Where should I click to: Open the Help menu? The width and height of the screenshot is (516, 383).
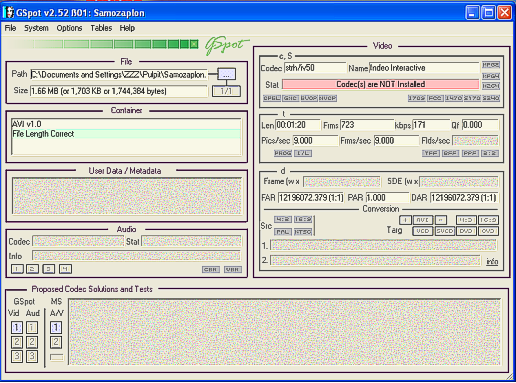point(127,28)
